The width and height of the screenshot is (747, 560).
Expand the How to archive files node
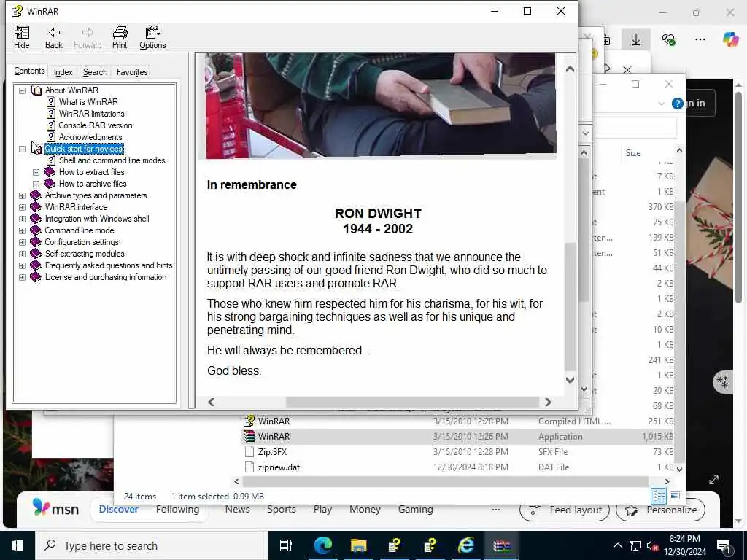36,184
